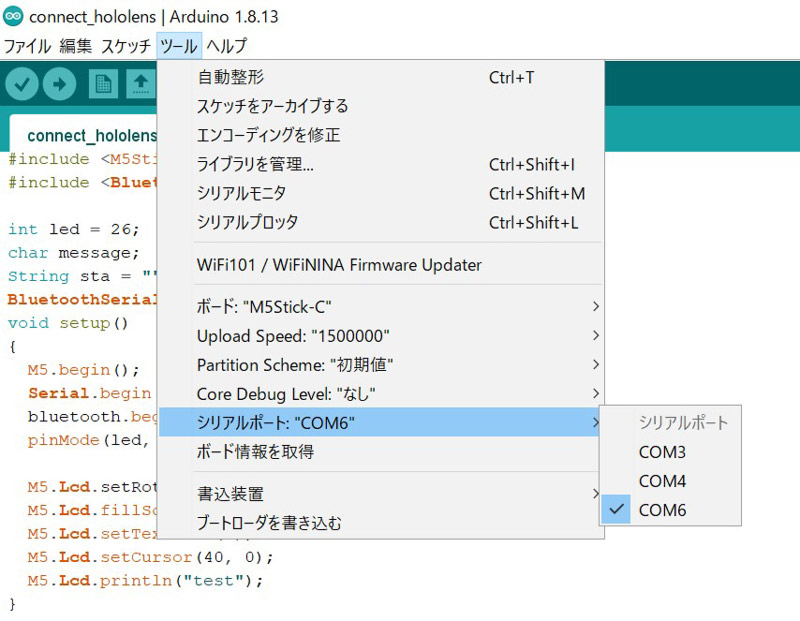Viewport: 800px width, 621px height.
Task: Toggle the checked COM6 serial port
Action: coord(670,510)
